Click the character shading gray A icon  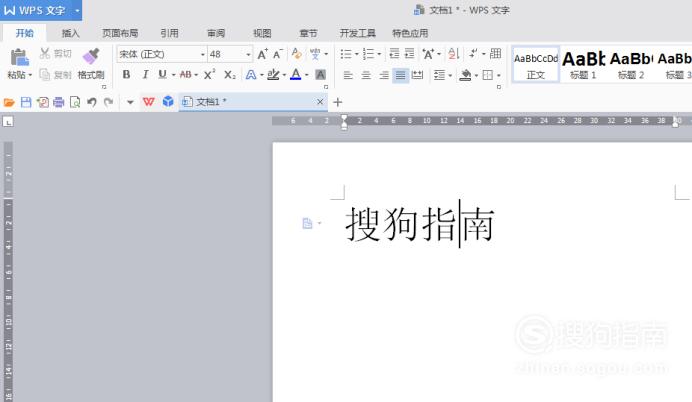pyautogui.click(x=320, y=75)
